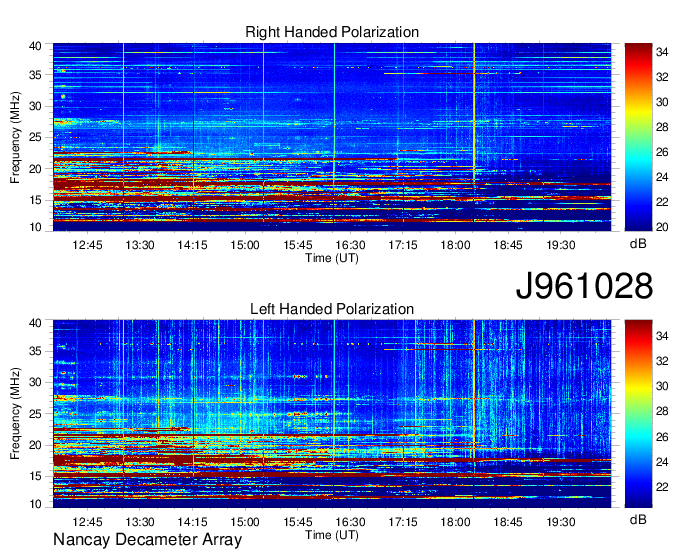Click the Left Handed spectrogram plot
The width and height of the screenshot is (680, 552).
coord(332,414)
